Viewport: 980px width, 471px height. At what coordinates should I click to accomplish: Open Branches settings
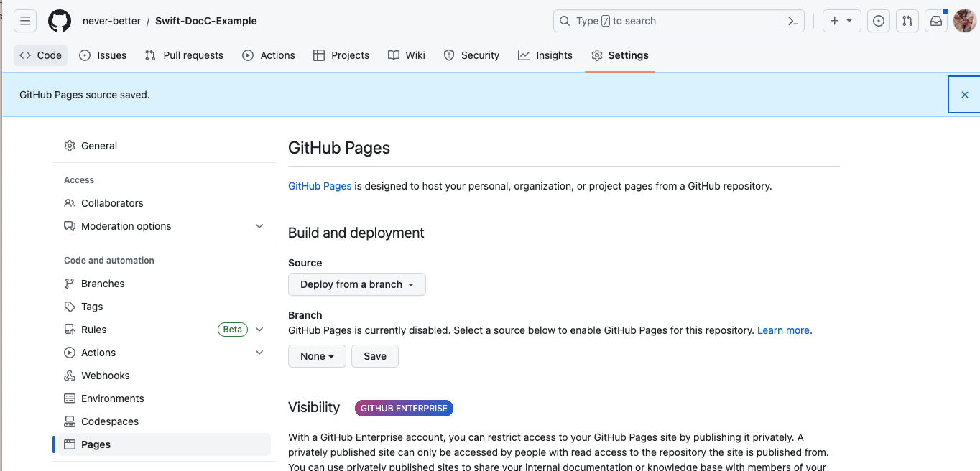pyautogui.click(x=164, y=284)
